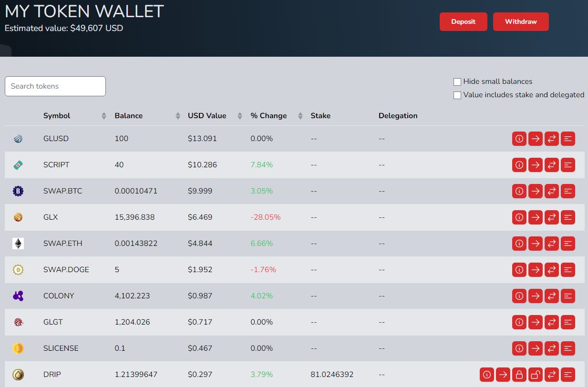Screen dimensions: 588x387
Task: Unstake DRIP with the open lock icon
Action: tap(536, 375)
